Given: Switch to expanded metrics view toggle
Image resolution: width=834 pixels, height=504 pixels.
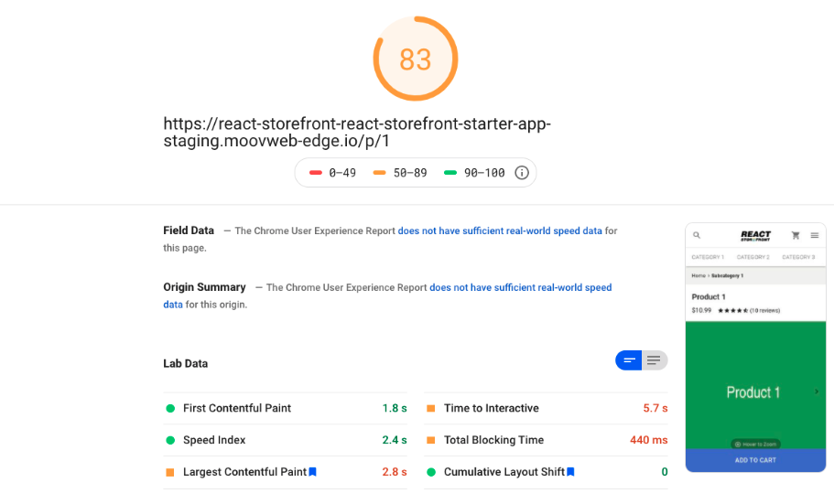Looking at the screenshot, I should [655, 360].
